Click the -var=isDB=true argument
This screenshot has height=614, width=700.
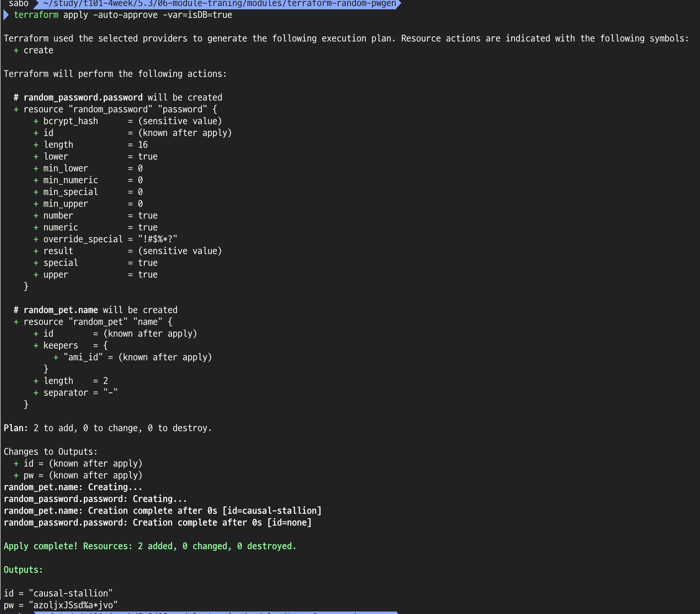coord(197,15)
